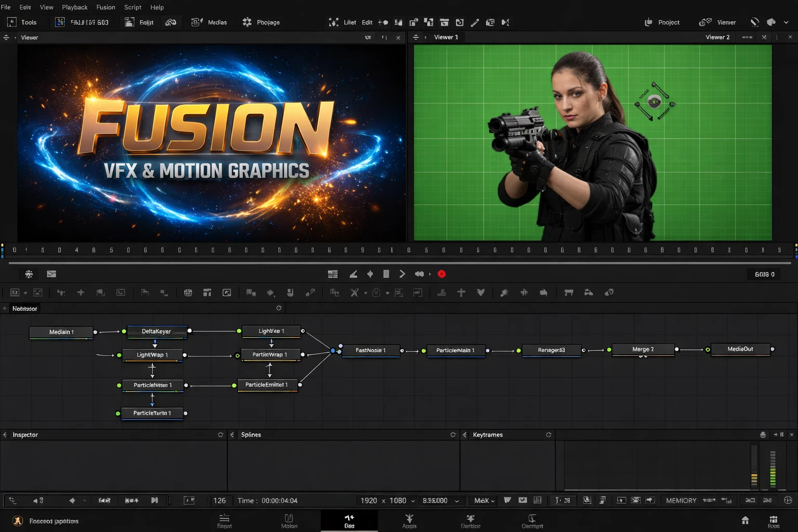Screen dimensions: 798x532
Task: Select the MediaOut node in the node graph
Action: [741, 349]
